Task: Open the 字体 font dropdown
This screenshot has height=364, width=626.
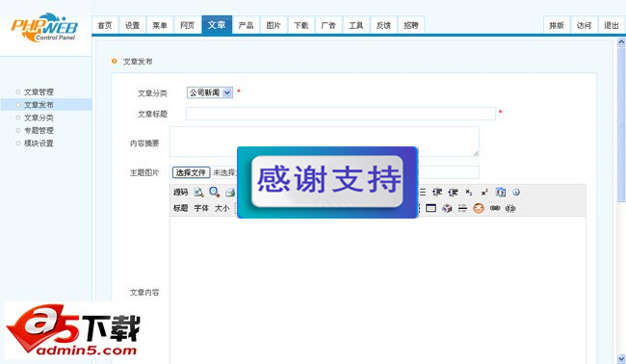Action: coord(201,208)
